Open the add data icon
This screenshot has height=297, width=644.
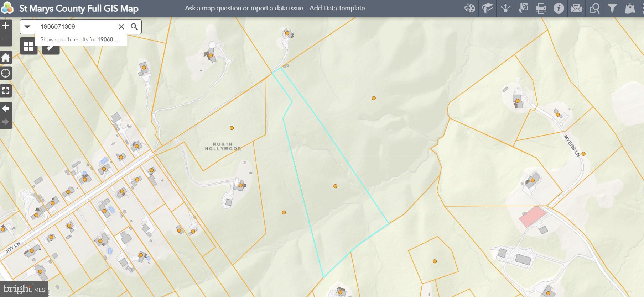630,8
